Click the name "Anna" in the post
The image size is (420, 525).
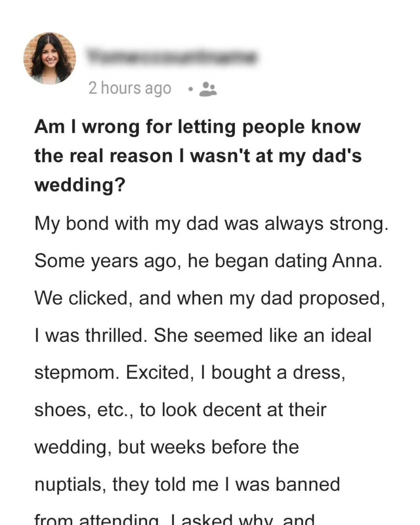point(357,261)
